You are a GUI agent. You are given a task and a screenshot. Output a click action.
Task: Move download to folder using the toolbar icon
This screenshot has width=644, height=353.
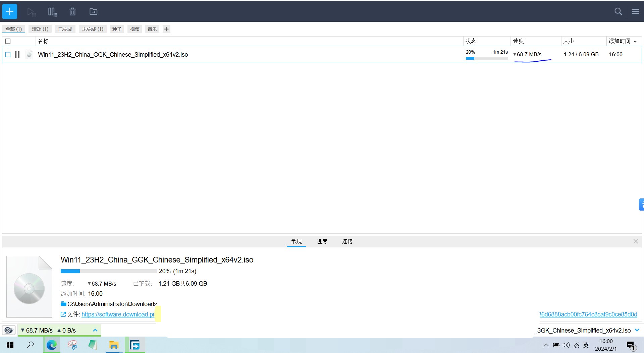click(93, 12)
